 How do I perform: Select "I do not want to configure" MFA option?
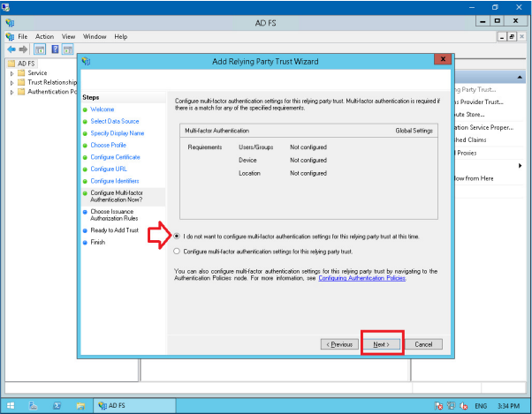[178, 237]
